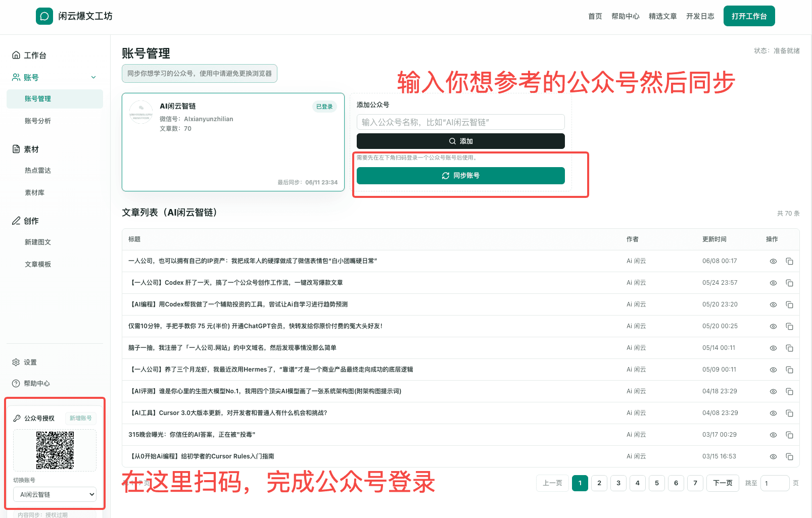Open article titled 315晚会曝光
The width and height of the screenshot is (812, 518).
click(x=192, y=435)
